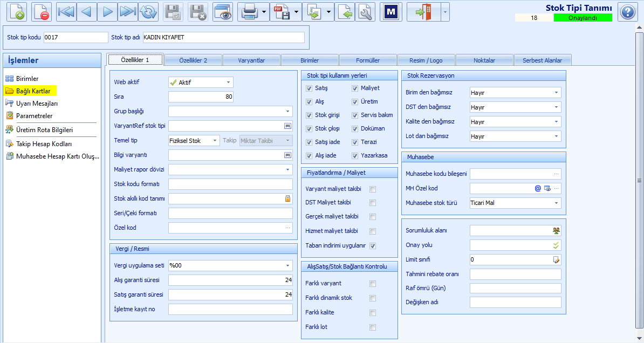Enable Varyant maliyet takibi checkbox
The image size is (644, 343).
pyautogui.click(x=373, y=189)
